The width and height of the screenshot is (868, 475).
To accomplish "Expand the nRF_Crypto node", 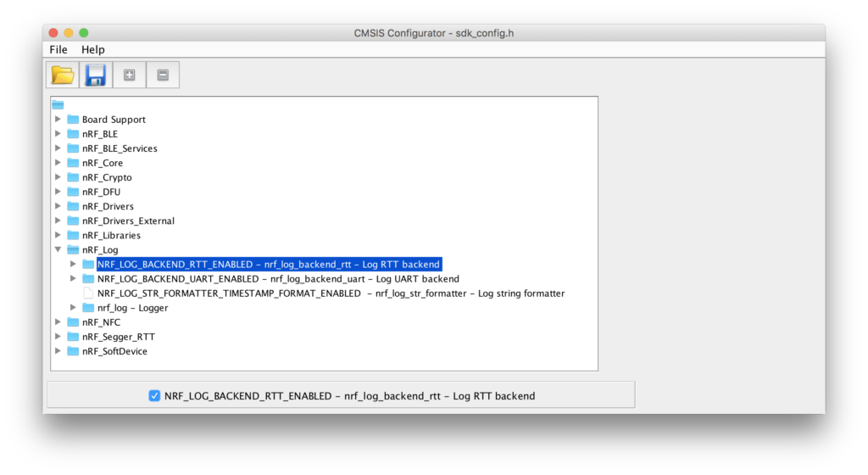I will coord(58,176).
